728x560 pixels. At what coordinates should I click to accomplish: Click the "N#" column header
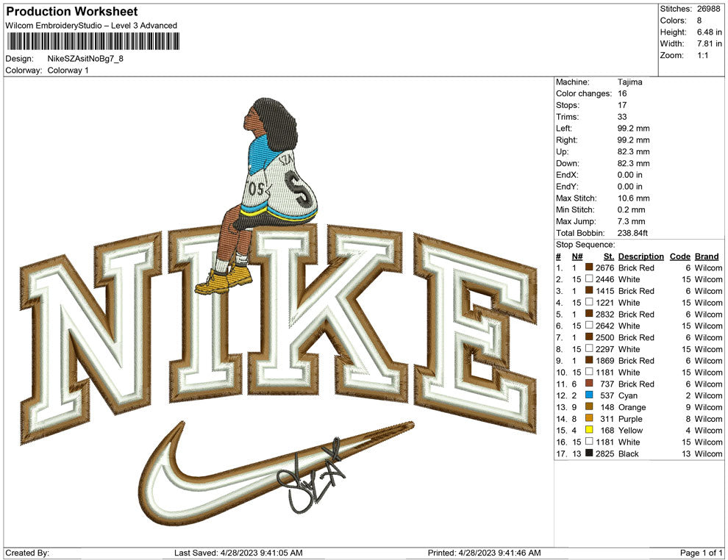pos(577,256)
